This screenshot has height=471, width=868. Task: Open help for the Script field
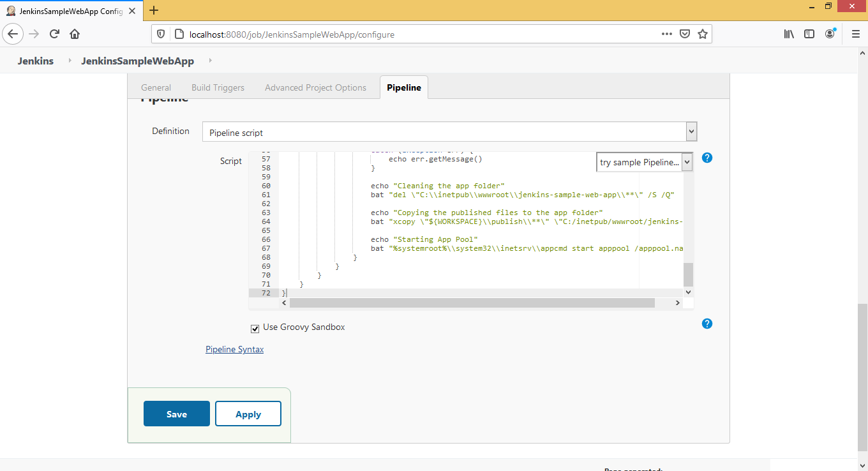pos(707,158)
